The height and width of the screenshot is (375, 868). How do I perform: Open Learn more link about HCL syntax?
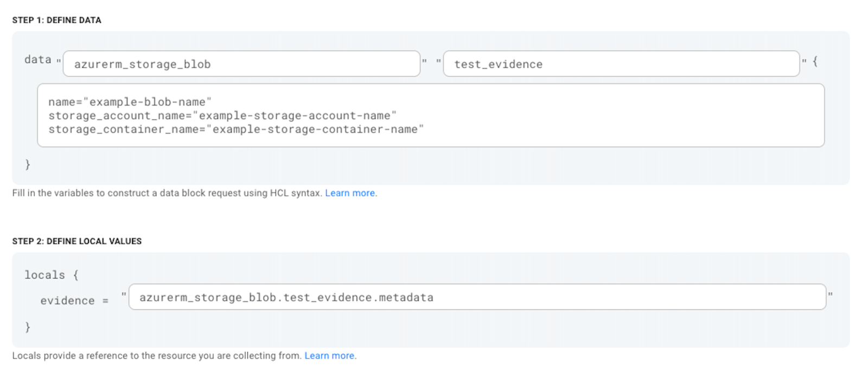coord(350,193)
